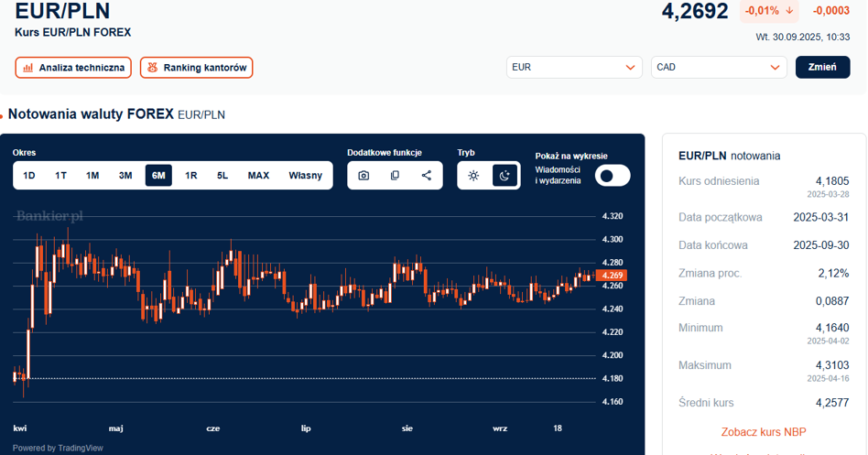Switch chart to dark mode moon icon
The image size is (868, 455).
(505, 176)
